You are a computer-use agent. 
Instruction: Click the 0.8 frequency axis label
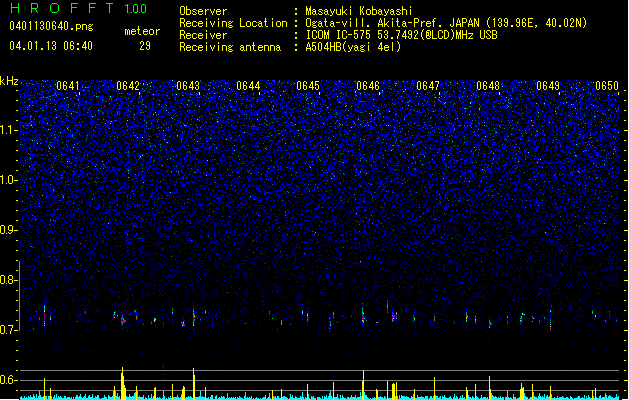pyautogui.click(x=8, y=280)
